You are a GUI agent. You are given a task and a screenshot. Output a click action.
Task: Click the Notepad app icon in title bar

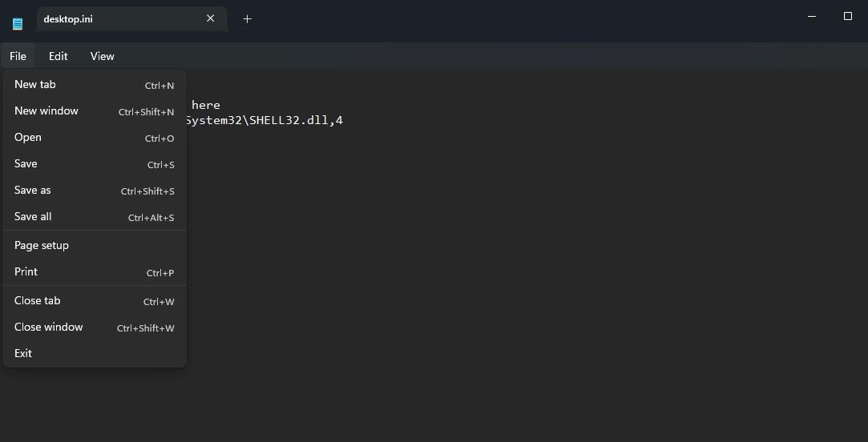pyautogui.click(x=18, y=22)
